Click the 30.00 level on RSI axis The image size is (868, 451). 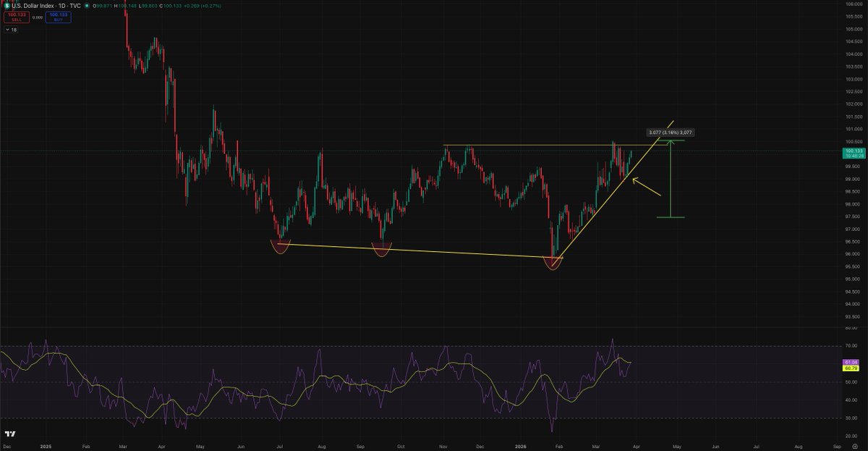tap(851, 418)
